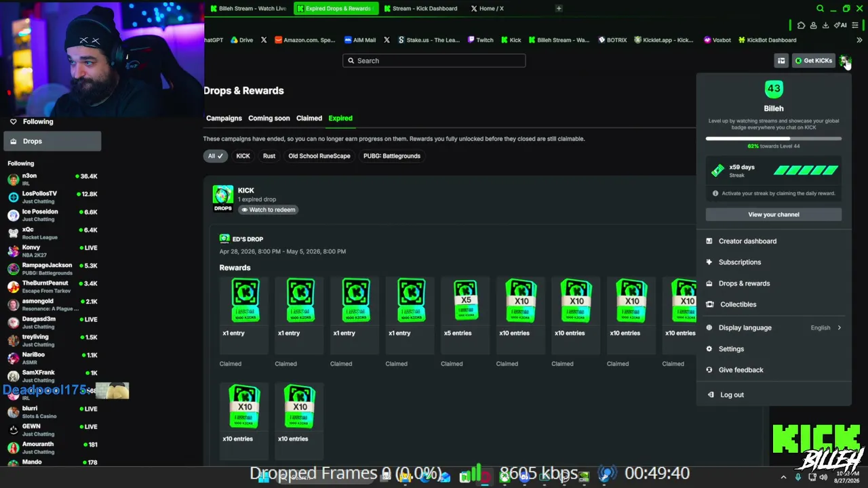868x488 pixels.
Task: Open Ice Poseidon channel in Following list
Action: (x=52, y=216)
